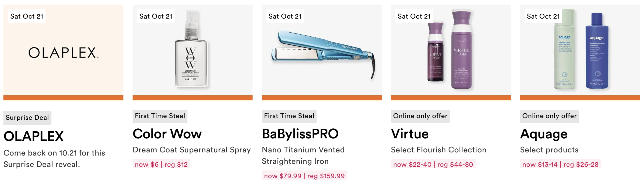This screenshot has width=644, height=191.
Task: Open the OLAPLEX brand heading
Action: click(x=33, y=136)
